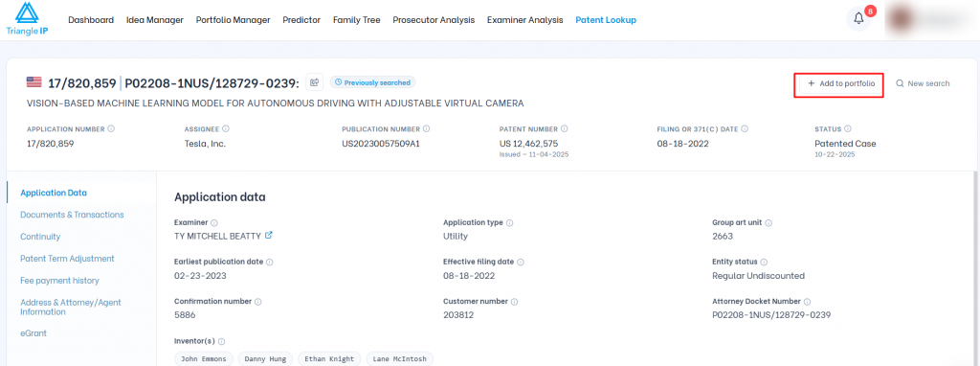Go to Idea Manager
The width and height of the screenshot is (980, 366).
pos(155,20)
